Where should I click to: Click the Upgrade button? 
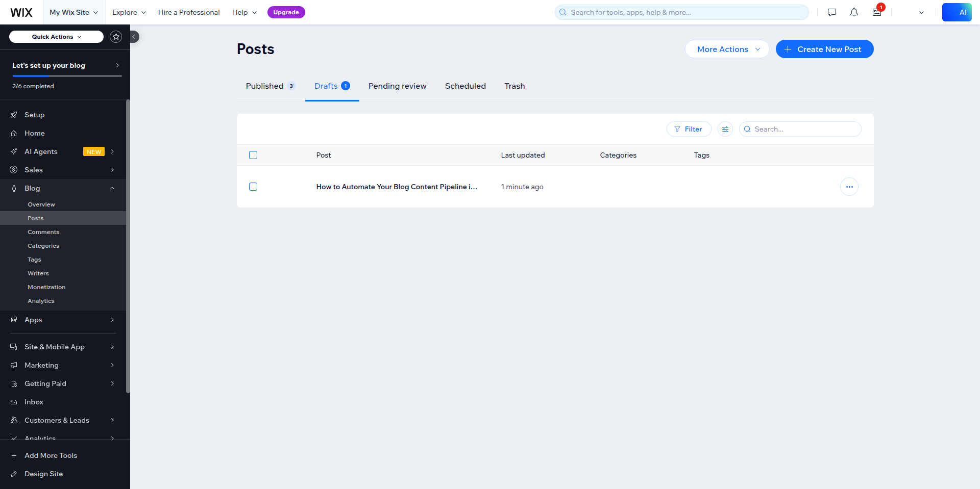point(286,12)
